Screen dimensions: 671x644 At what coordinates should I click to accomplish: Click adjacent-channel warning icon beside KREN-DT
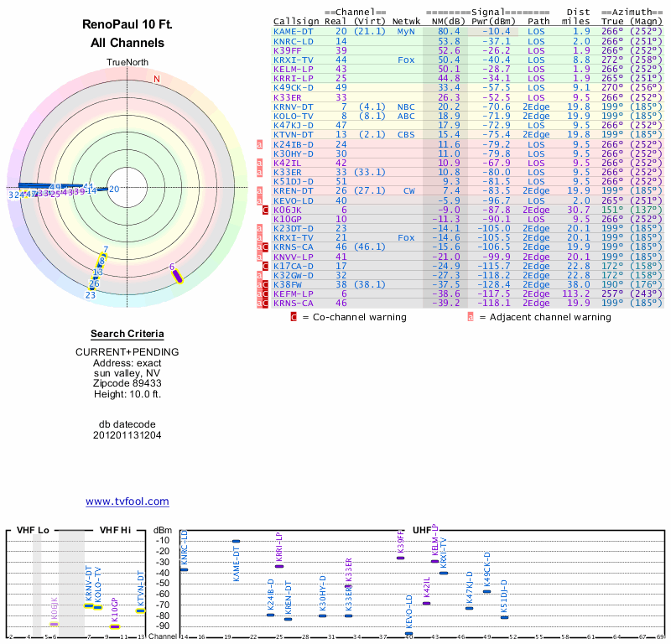pyautogui.click(x=260, y=191)
